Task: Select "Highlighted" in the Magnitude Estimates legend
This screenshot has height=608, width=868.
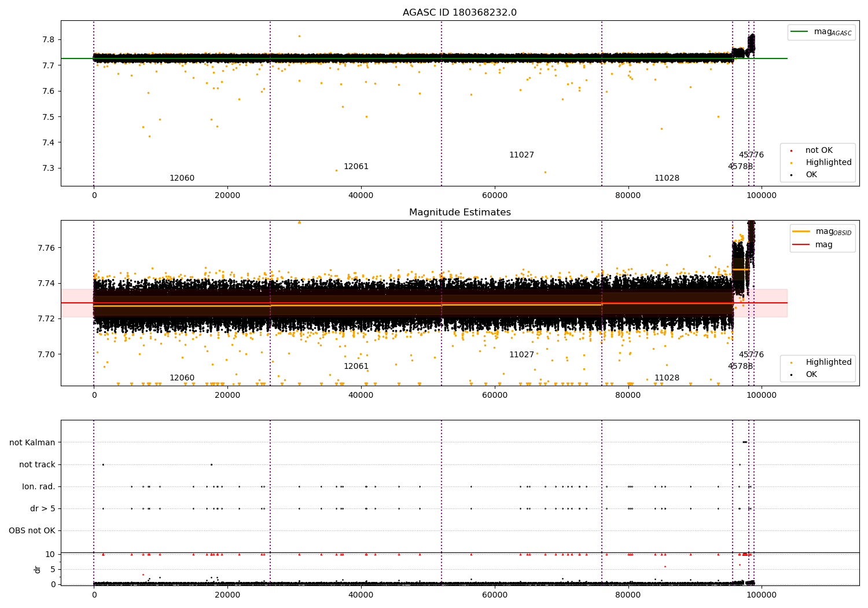Action: click(821, 362)
